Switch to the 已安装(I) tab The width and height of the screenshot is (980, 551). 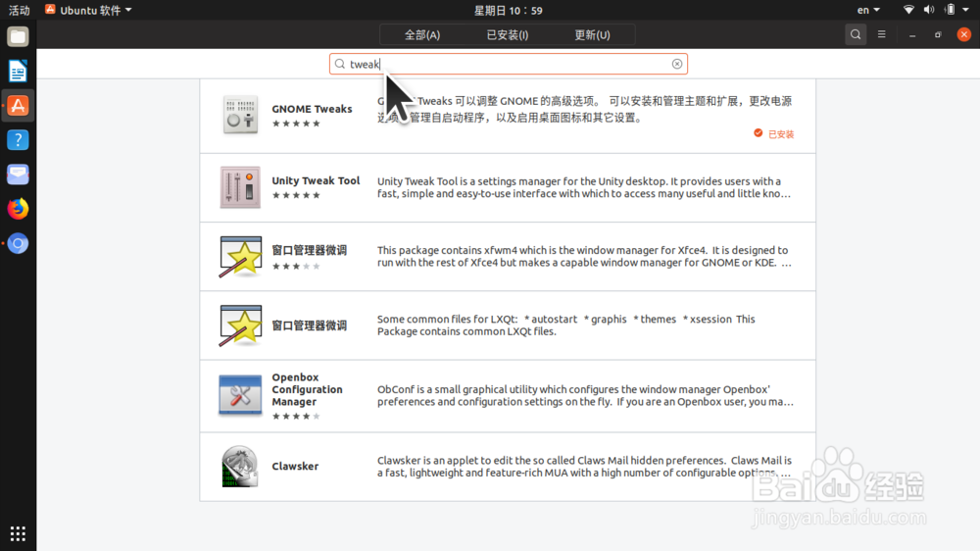(x=508, y=35)
